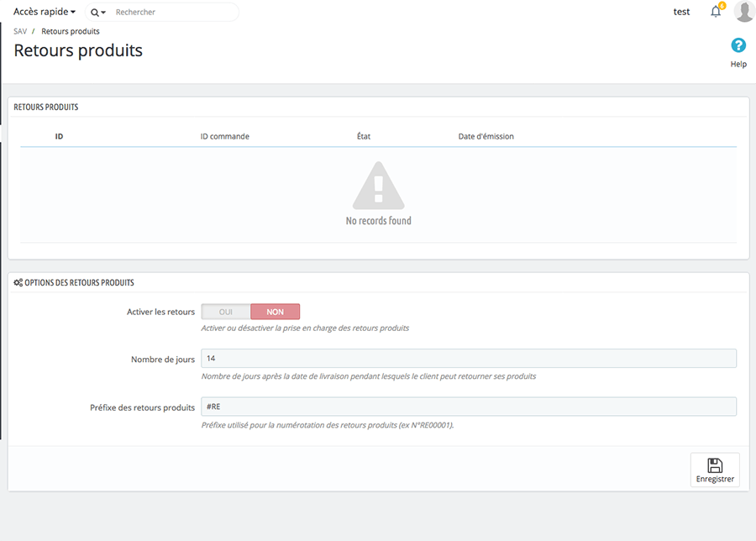This screenshot has width=756, height=541.
Task: Click the SAV breadcrumb link
Action: pos(20,31)
